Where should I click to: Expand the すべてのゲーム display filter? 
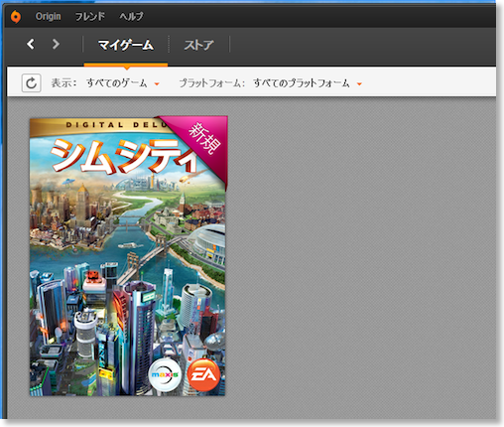(123, 83)
